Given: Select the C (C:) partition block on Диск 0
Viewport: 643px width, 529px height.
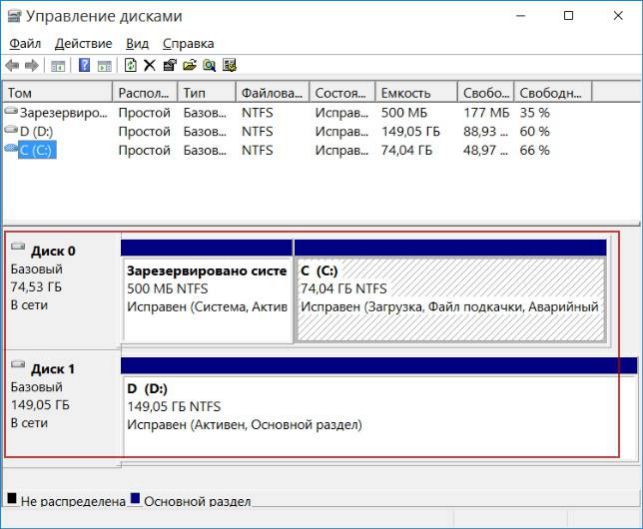Looking at the screenshot, I should (450, 291).
